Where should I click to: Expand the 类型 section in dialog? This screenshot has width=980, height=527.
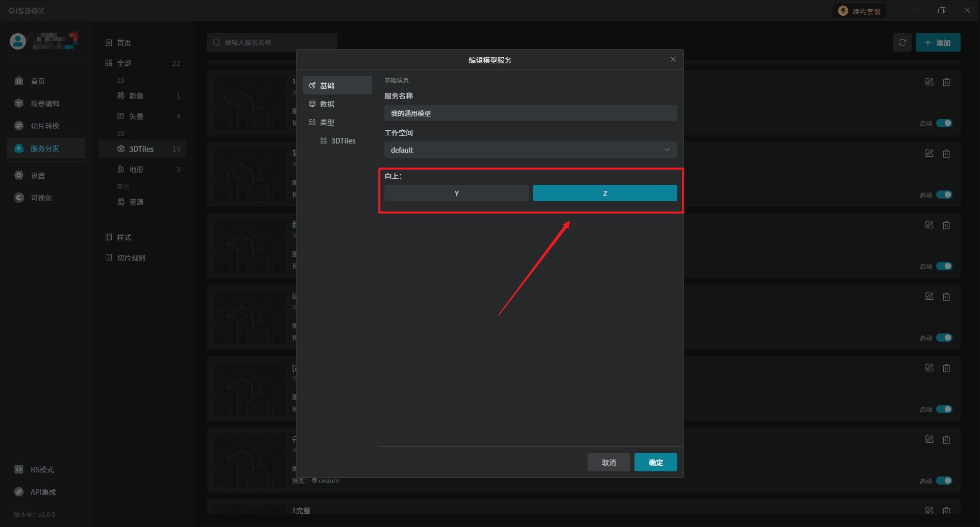click(x=327, y=123)
